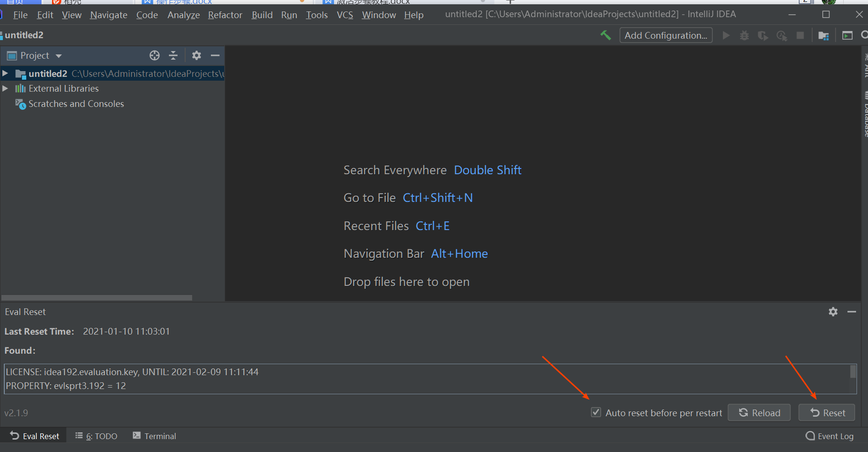Image resolution: width=868 pixels, height=452 pixels.
Task: Toggle Auto reset before per restart checkbox
Action: click(x=596, y=412)
